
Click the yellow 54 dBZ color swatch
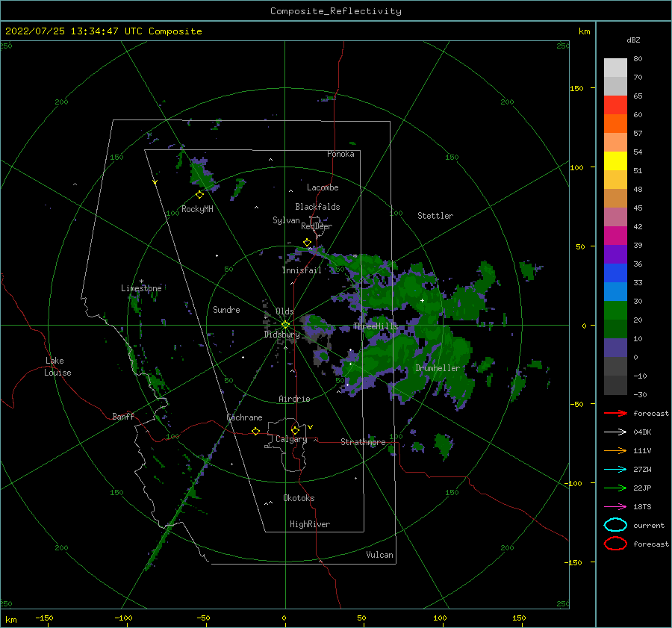[x=615, y=161]
